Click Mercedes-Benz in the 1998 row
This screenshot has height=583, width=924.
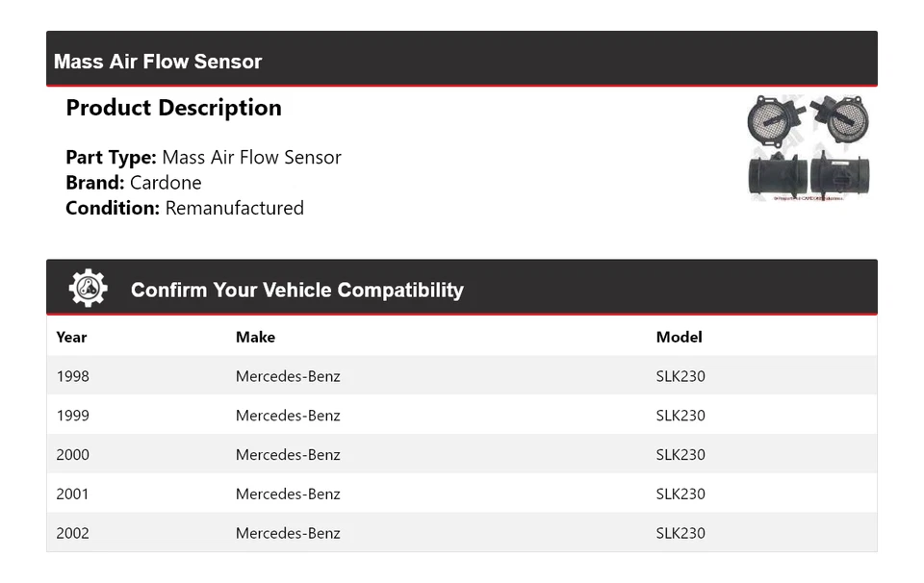coord(288,376)
